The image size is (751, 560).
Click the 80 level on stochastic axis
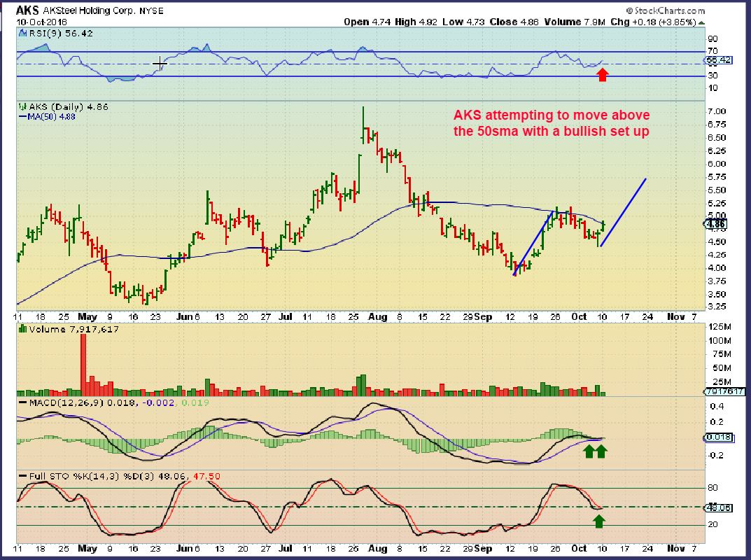(713, 488)
